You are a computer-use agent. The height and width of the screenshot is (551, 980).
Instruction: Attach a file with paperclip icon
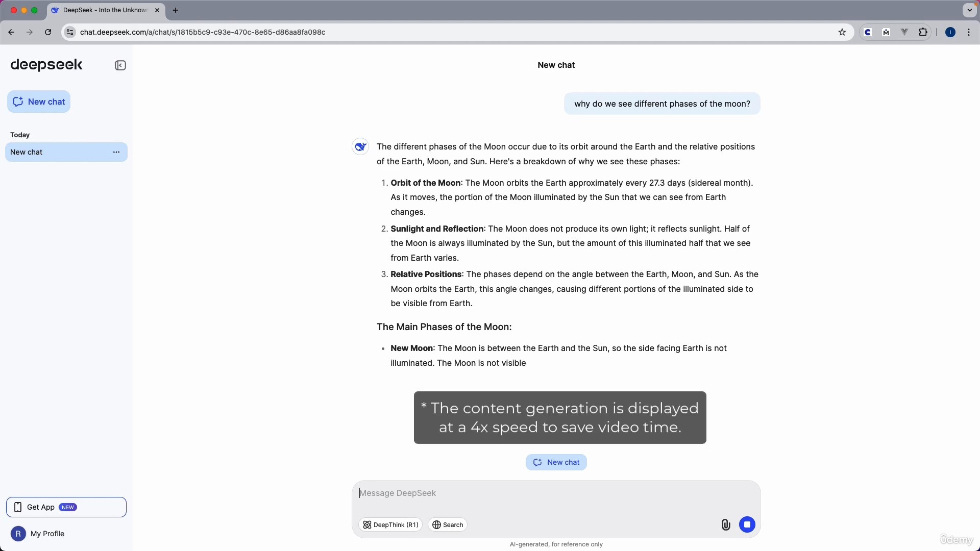[726, 524]
